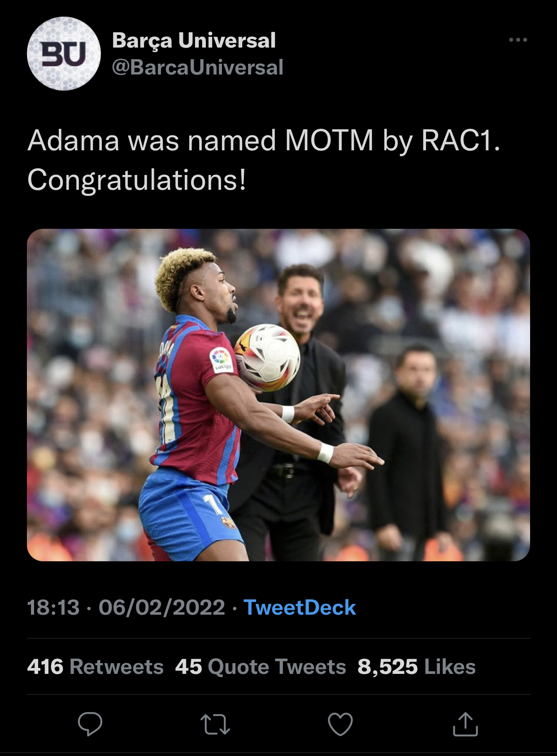Retweet this post using the arrows icon
The height and width of the screenshot is (756, 557).
point(215,724)
